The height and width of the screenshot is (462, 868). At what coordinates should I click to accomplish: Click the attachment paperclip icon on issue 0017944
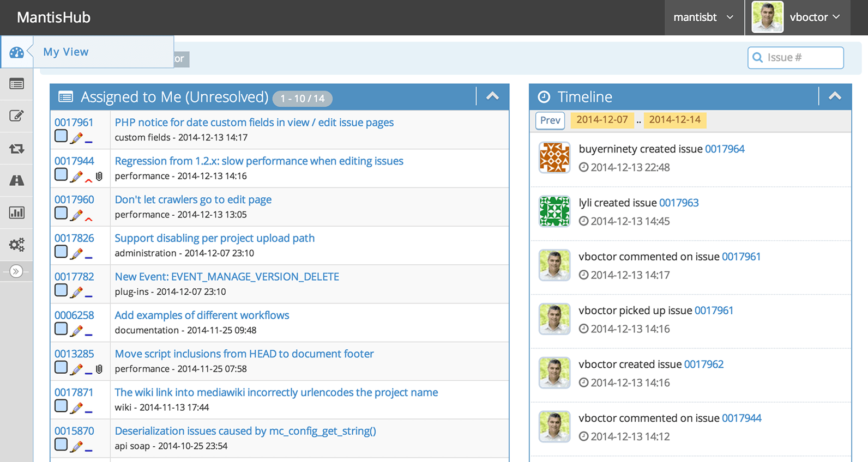(x=99, y=177)
